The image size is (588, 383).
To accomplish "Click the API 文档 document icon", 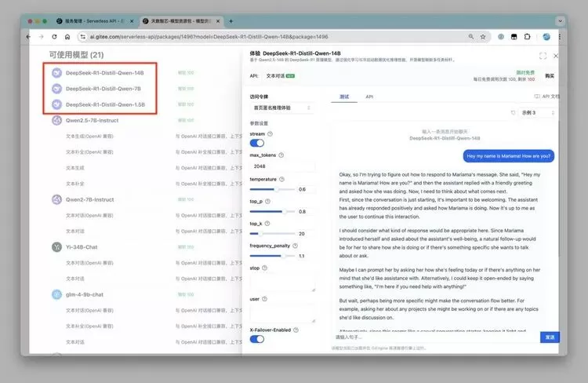I will pos(536,97).
